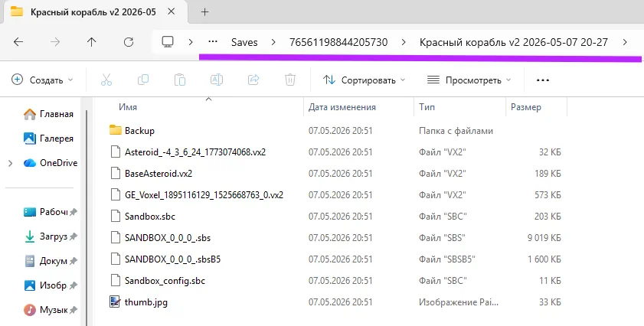Open the See more ellipsis menu
The height and width of the screenshot is (326, 644).
(543, 80)
